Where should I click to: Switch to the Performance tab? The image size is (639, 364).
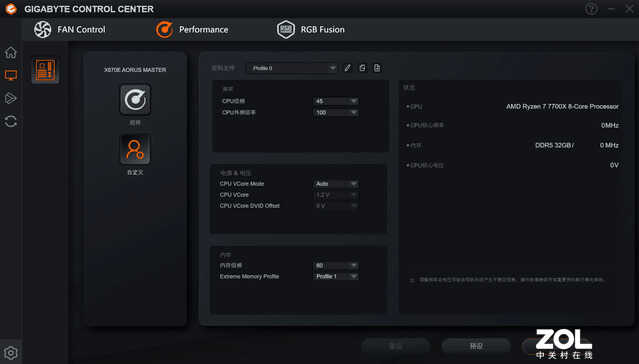[x=192, y=29]
